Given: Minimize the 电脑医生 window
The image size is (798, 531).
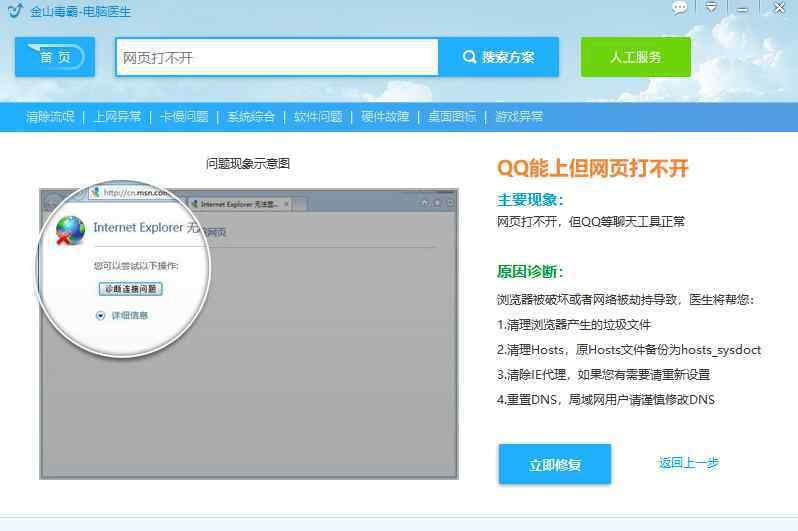Looking at the screenshot, I should (743, 9).
